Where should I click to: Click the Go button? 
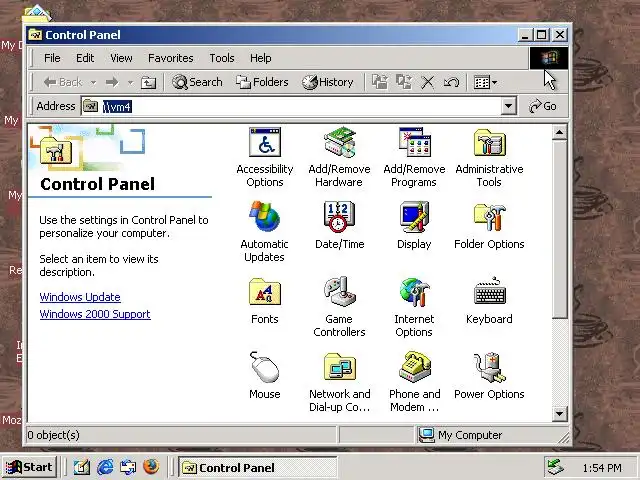tap(542, 106)
